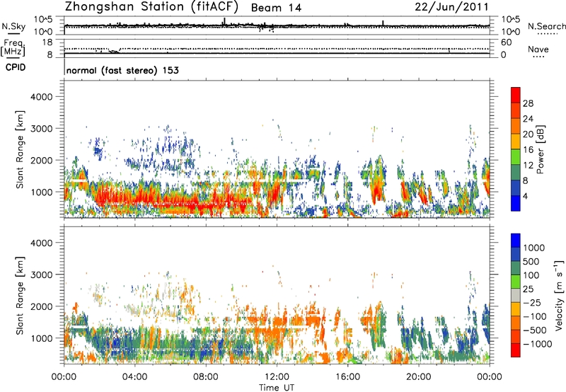Screen dimensions: 566x392
Task: Click the noise (N.Sky) trace panel
Action: click(x=277, y=25)
